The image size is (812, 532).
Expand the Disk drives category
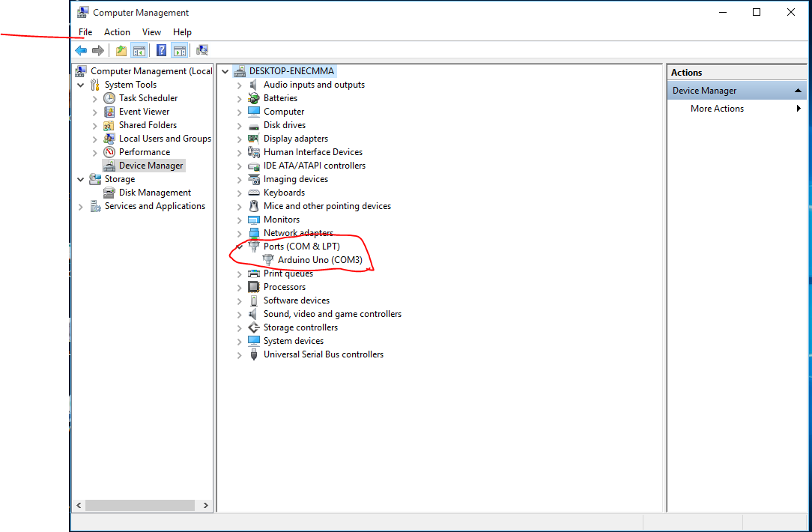coord(239,125)
